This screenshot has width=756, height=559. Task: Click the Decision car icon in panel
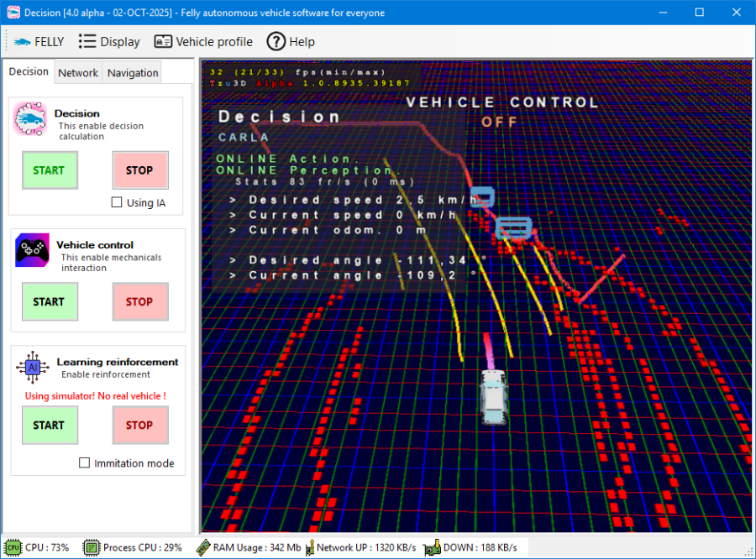coord(30,119)
